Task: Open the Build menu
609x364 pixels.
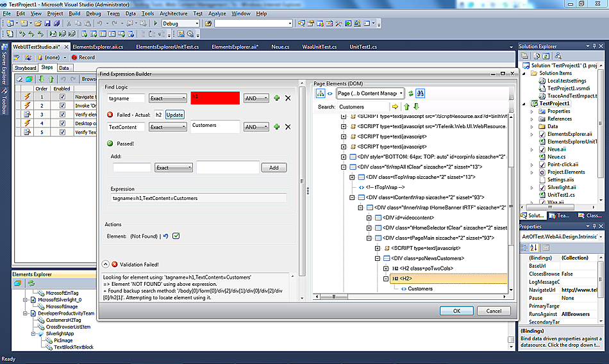Action: pos(74,13)
